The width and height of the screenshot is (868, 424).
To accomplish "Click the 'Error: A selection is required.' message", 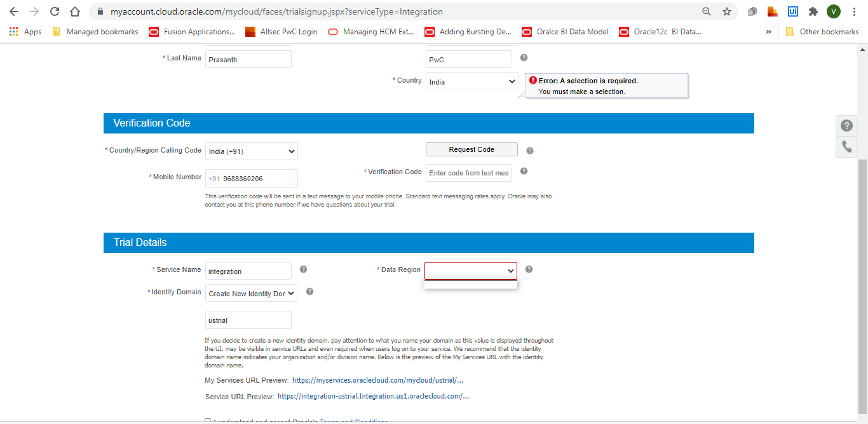I will pyautogui.click(x=588, y=81).
